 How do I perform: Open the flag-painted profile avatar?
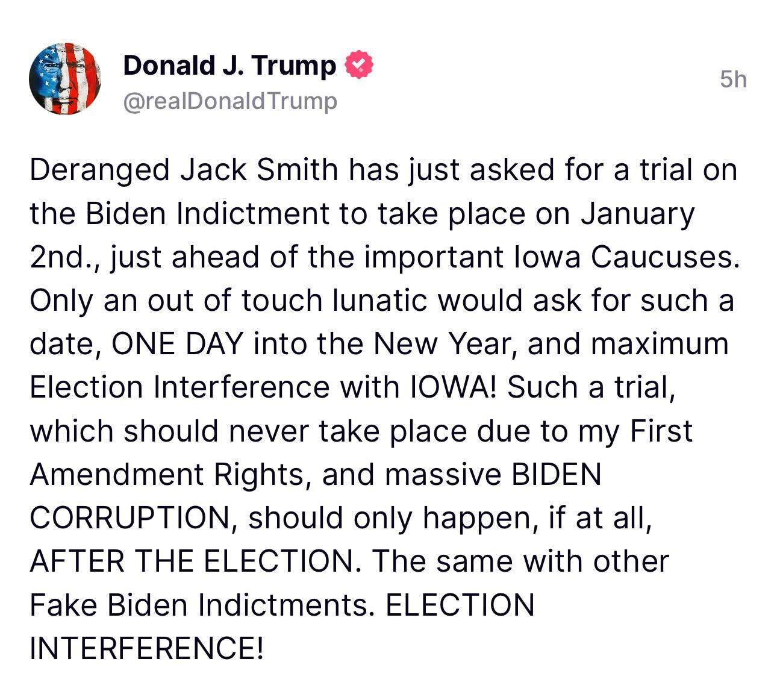(65, 79)
